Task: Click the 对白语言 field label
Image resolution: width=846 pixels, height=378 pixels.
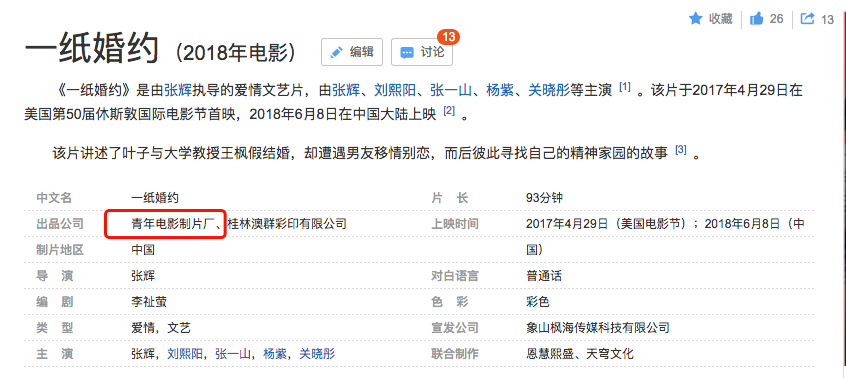Action: pos(454,276)
